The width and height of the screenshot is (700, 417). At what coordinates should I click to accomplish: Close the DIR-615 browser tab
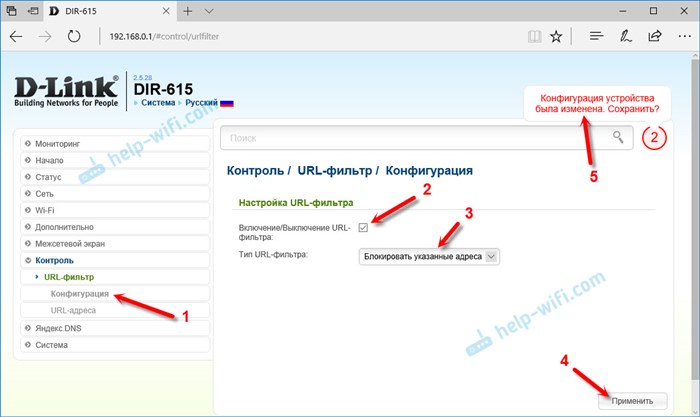coord(166,11)
